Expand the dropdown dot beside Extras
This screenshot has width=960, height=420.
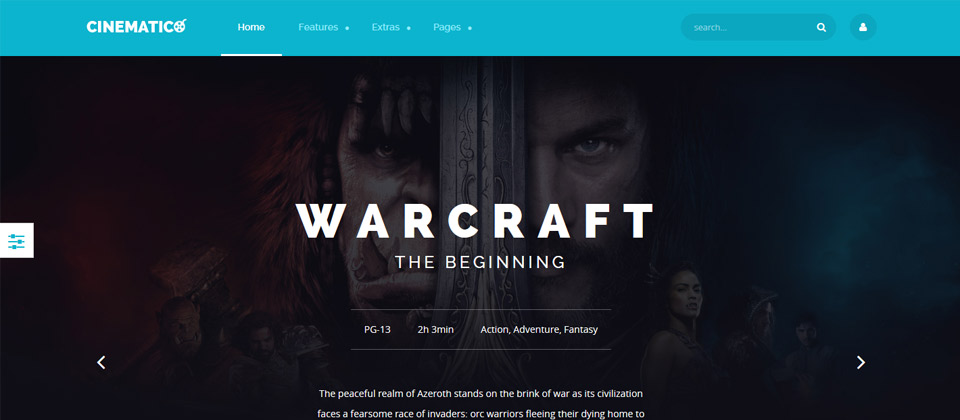point(408,28)
